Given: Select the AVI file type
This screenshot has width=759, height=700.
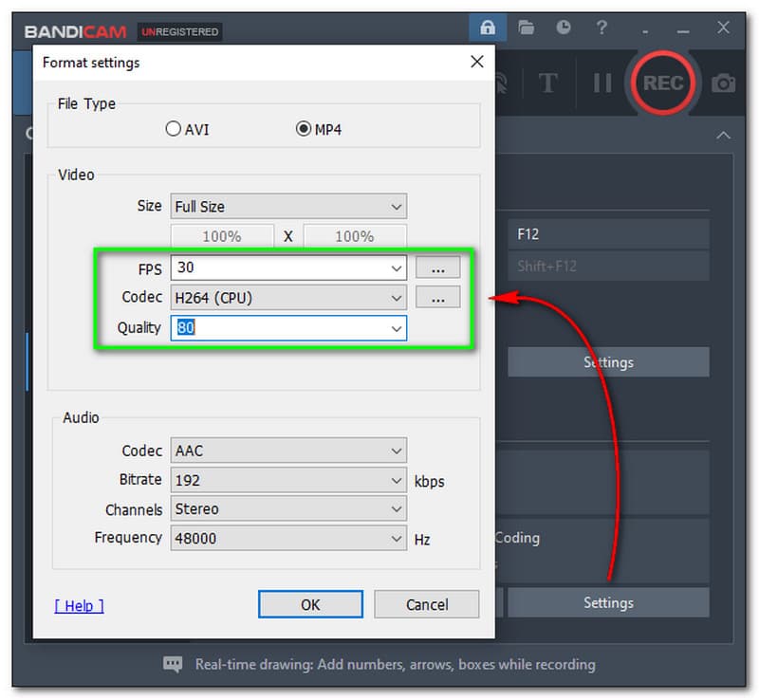Looking at the screenshot, I should 174,129.
